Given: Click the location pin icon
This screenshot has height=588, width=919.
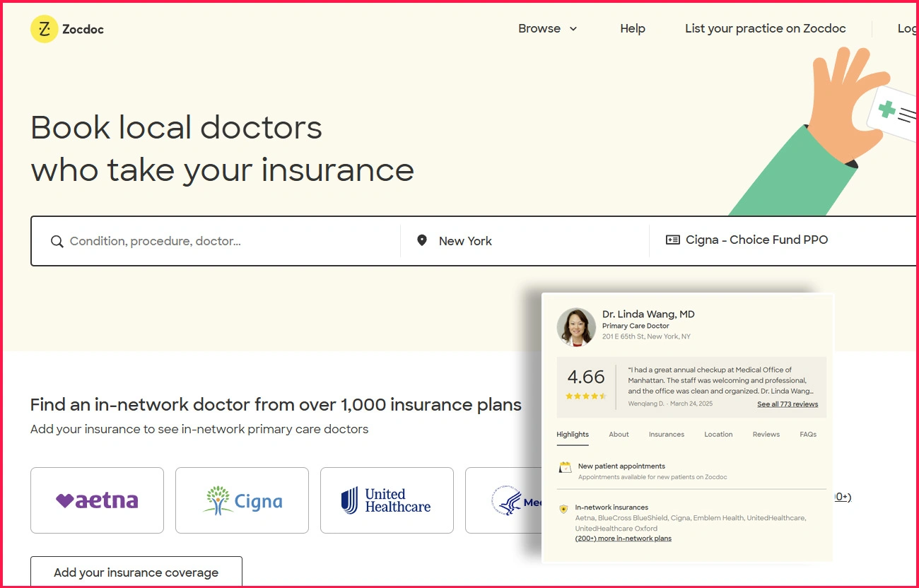Looking at the screenshot, I should tap(422, 241).
